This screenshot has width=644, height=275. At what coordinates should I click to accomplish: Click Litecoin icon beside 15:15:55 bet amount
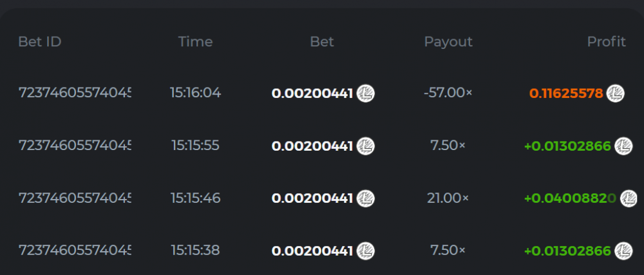pyautogui.click(x=366, y=146)
